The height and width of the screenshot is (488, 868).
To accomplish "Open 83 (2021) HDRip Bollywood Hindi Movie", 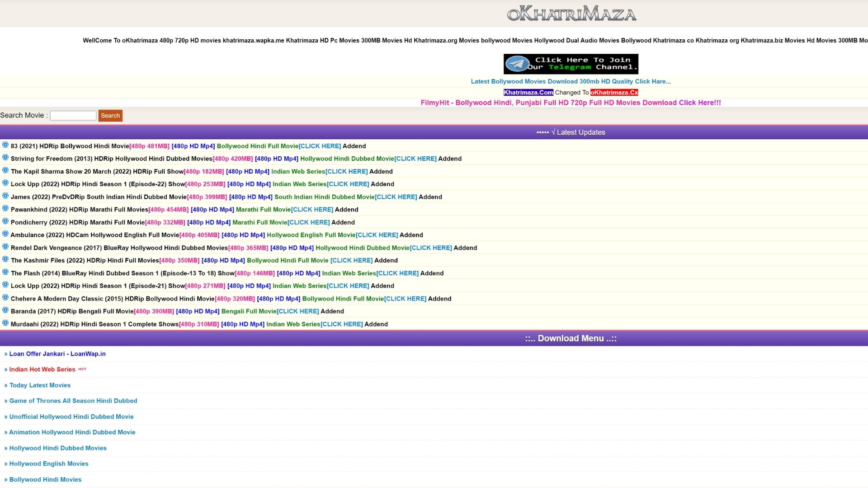I will (188, 146).
